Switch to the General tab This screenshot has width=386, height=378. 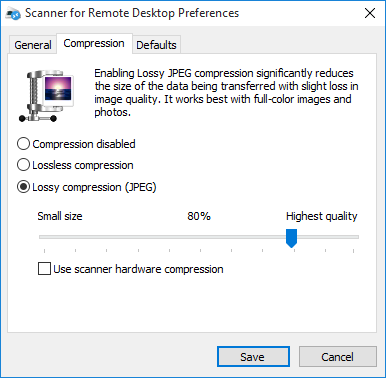(33, 45)
